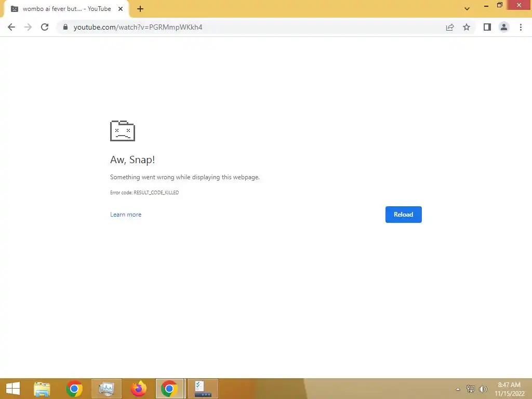Bookmark this tab with star icon
The width and height of the screenshot is (532, 399).
[467, 27]
